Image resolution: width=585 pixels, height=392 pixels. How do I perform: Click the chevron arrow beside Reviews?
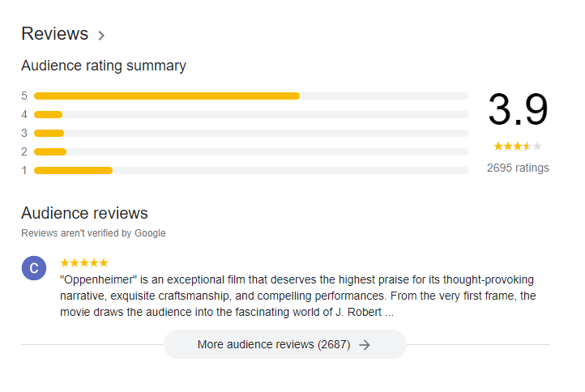[x=101, y=36]
